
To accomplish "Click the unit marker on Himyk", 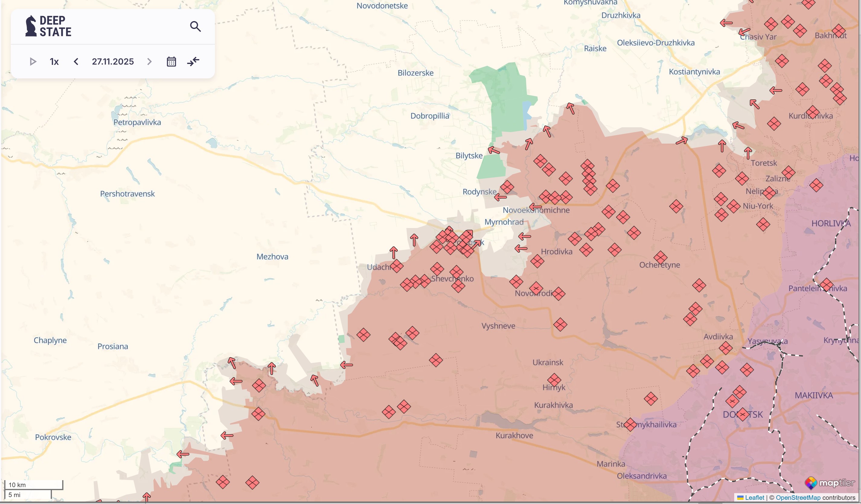I will pyautogui.click(x=554, y=380).
